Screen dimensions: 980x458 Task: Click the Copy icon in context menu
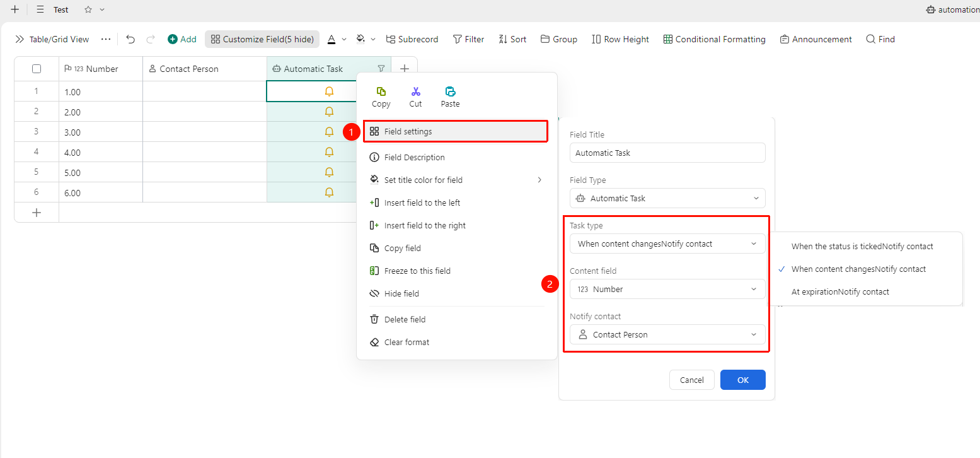pos(381,91)
